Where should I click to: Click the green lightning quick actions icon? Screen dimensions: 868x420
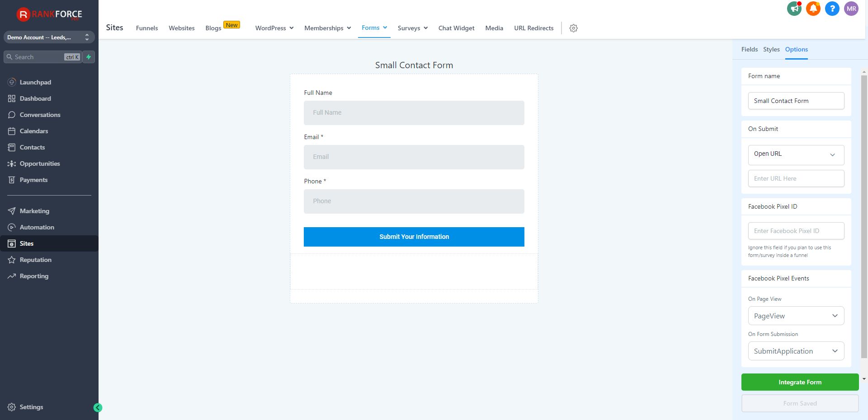(89, 57)
